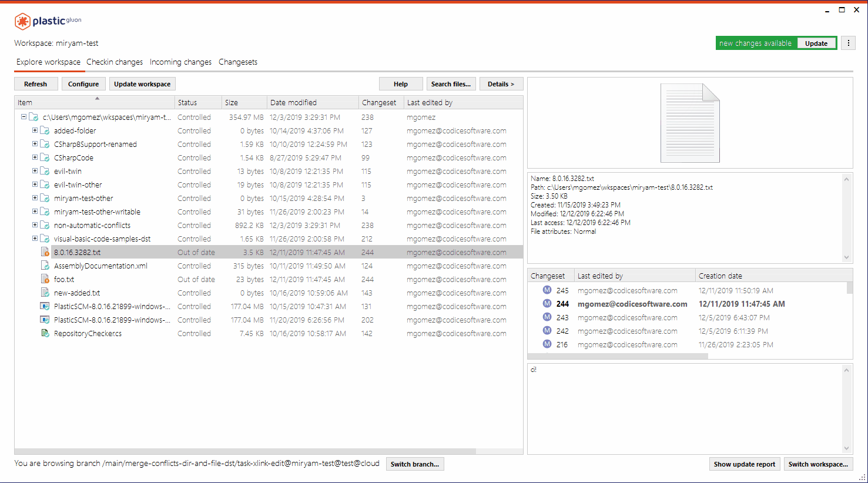Click the file icon beside RepositoryChecker.cs
Screen dimensions: 868x483
(x=45, y=333)
